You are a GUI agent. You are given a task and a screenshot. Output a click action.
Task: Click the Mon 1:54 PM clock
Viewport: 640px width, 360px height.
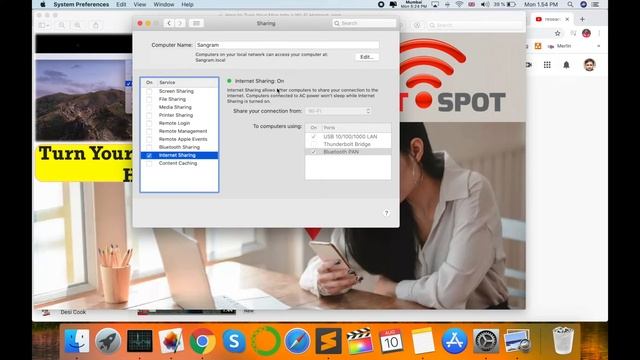pos(541,4)
